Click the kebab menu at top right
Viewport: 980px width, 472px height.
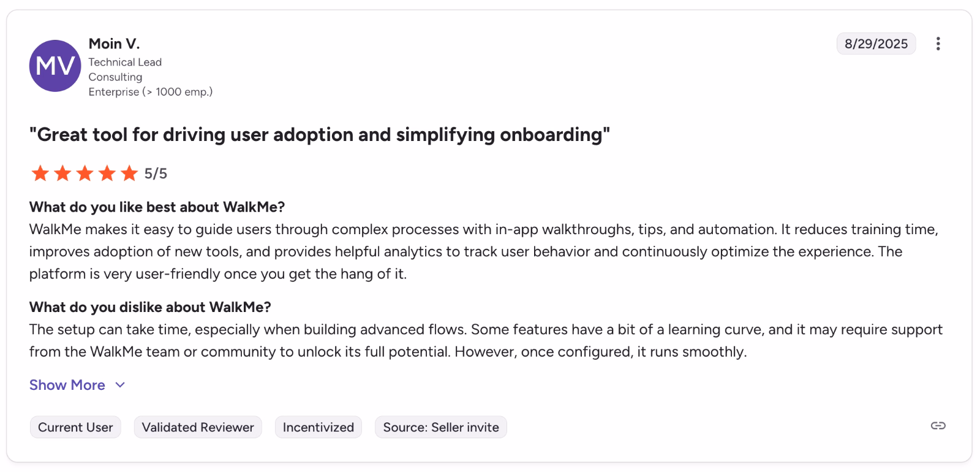coord(938,44)
